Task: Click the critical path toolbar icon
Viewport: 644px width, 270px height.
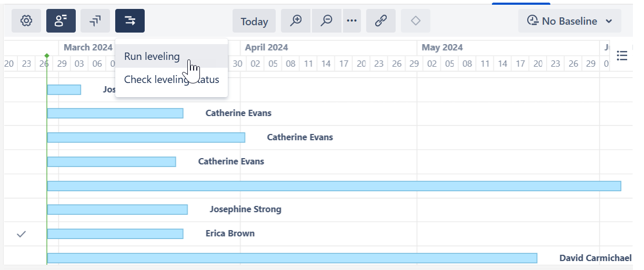Action: pos(95,21)
